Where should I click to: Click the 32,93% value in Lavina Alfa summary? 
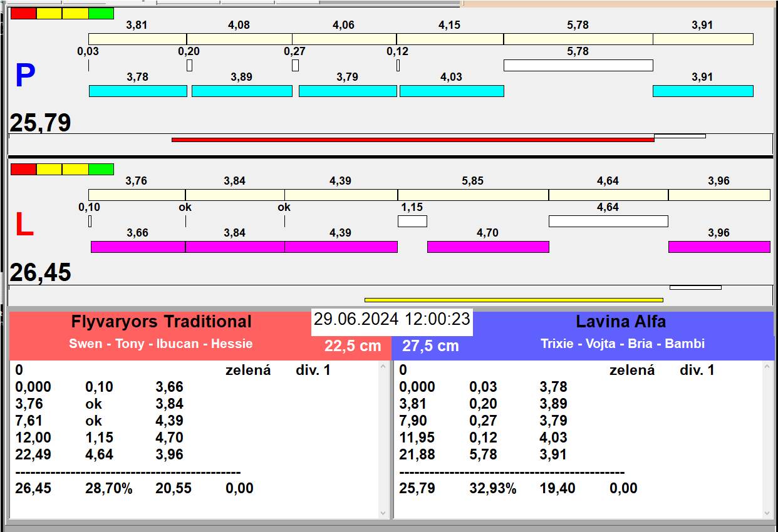point(493,488)
